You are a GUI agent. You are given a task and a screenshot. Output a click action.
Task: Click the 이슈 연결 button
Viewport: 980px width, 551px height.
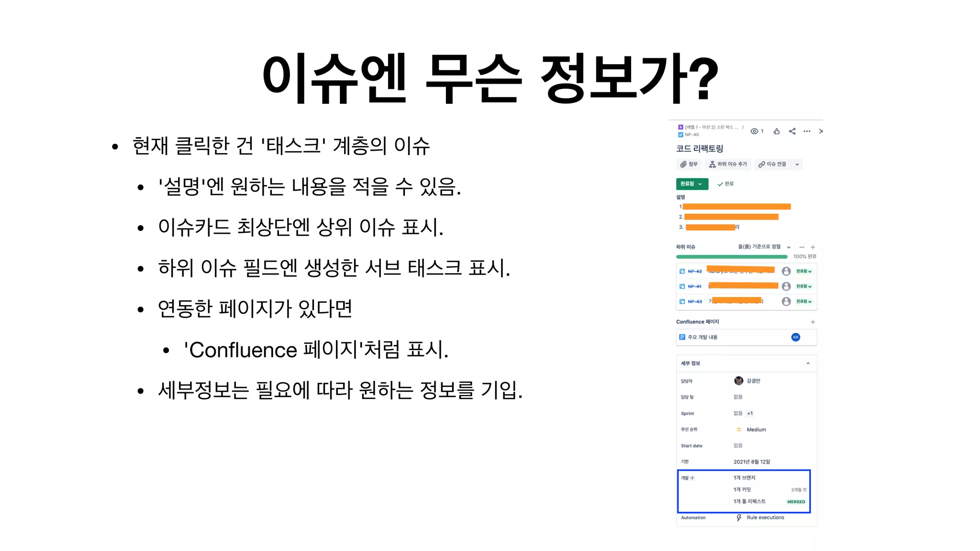772,164
